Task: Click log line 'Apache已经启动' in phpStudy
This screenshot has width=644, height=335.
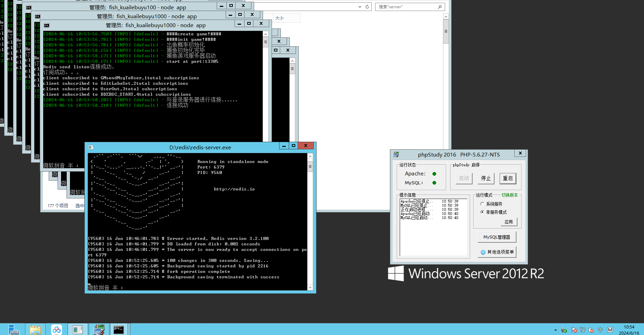Action: point(429,213)
